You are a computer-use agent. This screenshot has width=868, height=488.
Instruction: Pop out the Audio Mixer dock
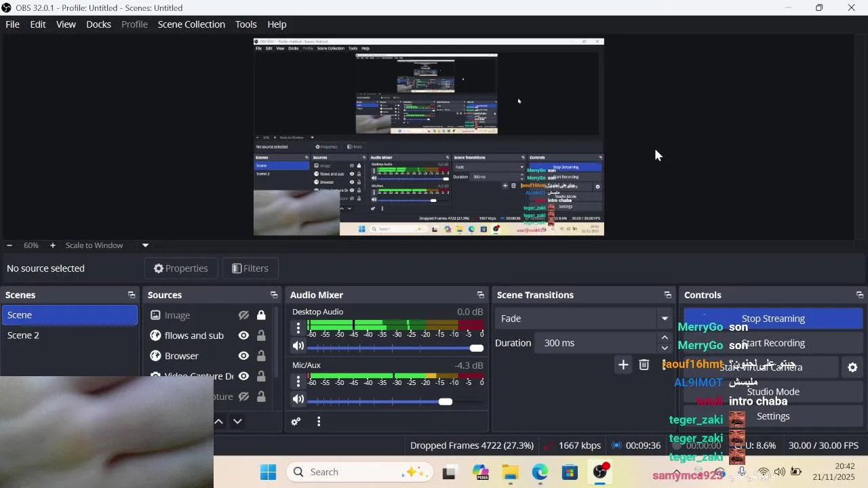coord(481,295)
